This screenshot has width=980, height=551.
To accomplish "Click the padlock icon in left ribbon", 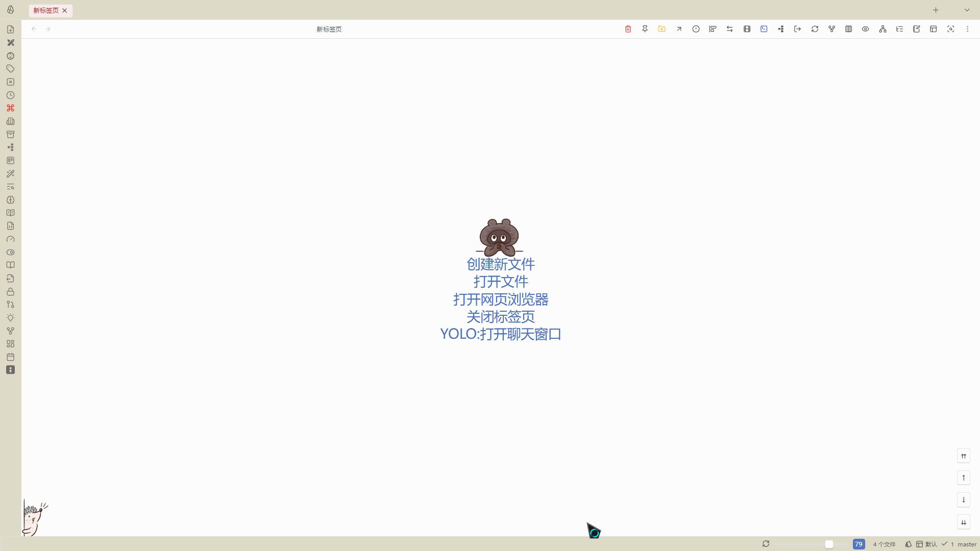I will [10, 291].
